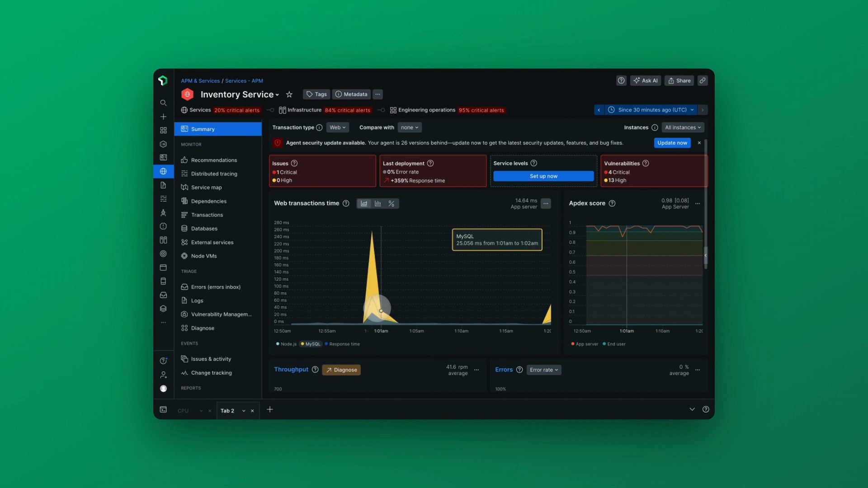Click the user avatar icon in left rail
This screenshot has height=488, width=868.
[163, 389]
